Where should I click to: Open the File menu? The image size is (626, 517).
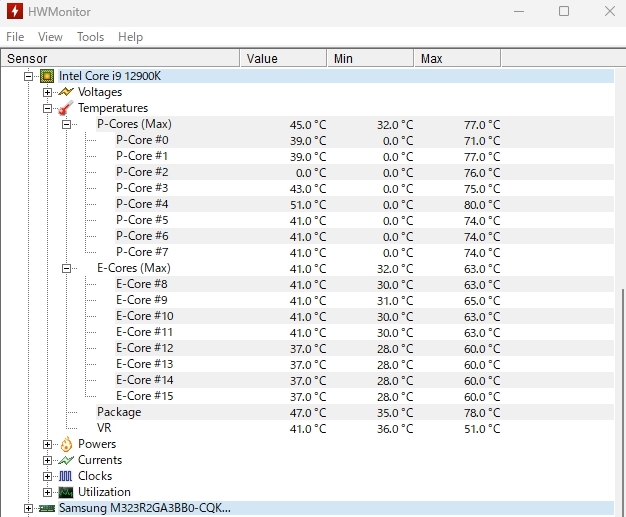point(15,37)
